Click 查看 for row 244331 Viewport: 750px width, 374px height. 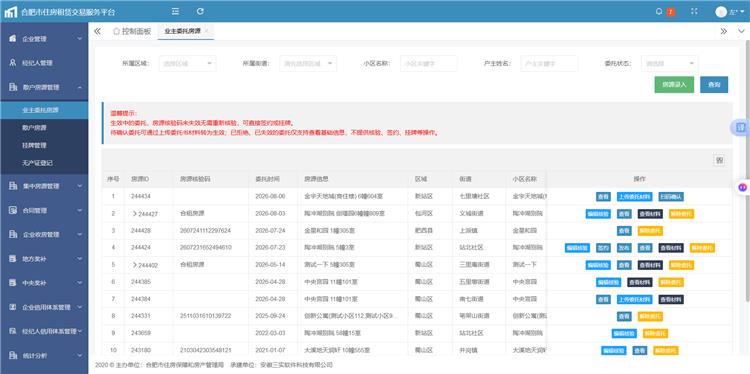point(624,317)
